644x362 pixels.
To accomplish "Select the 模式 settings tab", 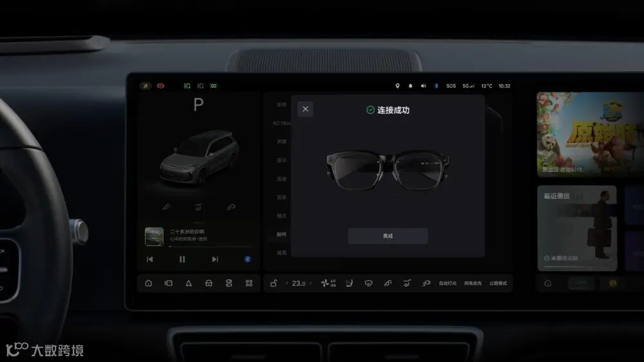I will pyautogui.click(x=282, y=216).
